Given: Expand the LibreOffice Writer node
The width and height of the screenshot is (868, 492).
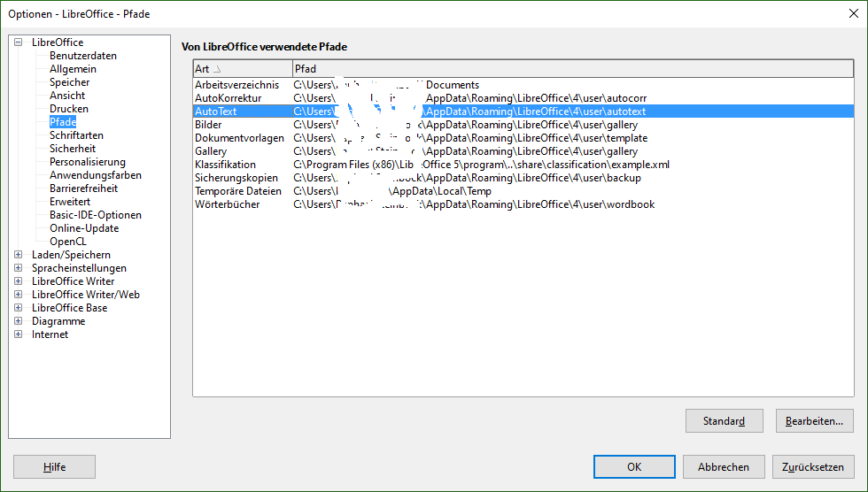Looking at the screenshot, I should 19,281.
